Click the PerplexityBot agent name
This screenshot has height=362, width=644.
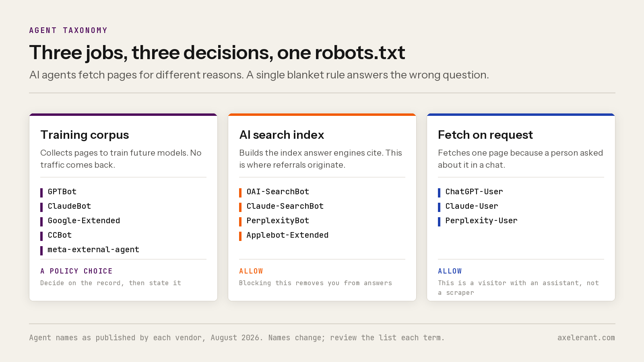[278, 221]
